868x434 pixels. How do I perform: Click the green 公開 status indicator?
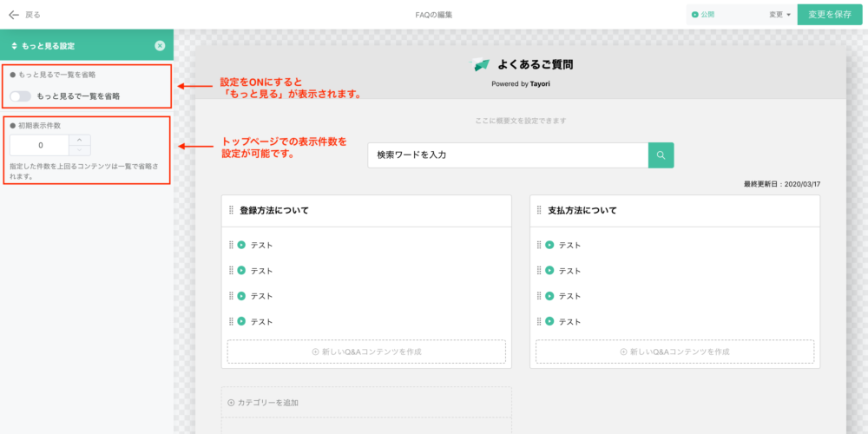pos(704,15)
